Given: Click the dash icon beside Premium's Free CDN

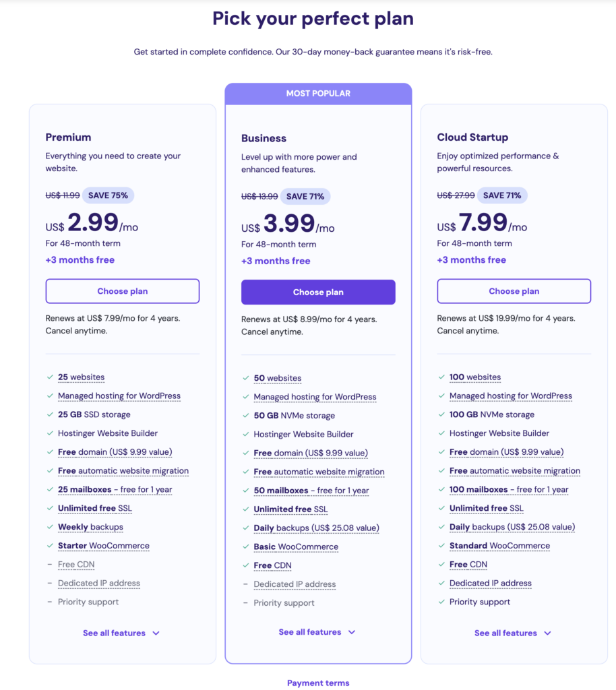Looking at the screenshot, I should [50, 565].
